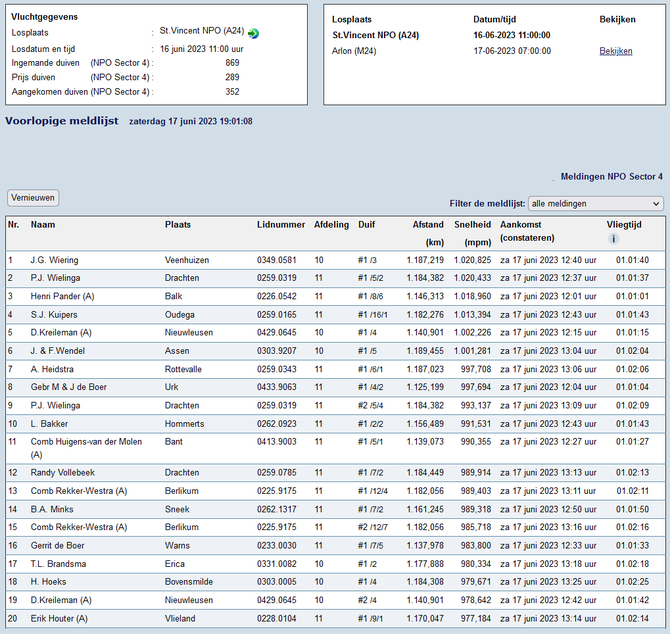The height and width of the screenshot is (634, 670).
Task: Click B.A. Minks name cell
Action: 52,509
